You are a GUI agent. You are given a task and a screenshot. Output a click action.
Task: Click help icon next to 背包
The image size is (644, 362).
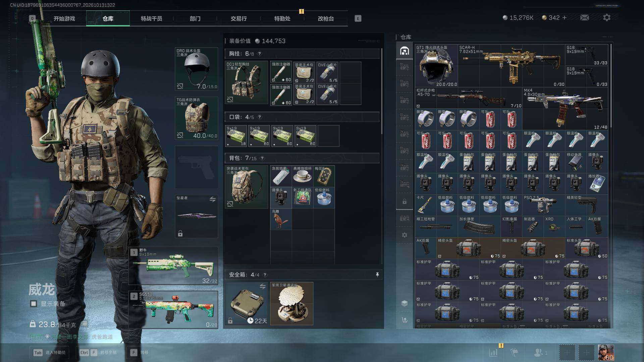pyautogui.click(x=262, y=158)
